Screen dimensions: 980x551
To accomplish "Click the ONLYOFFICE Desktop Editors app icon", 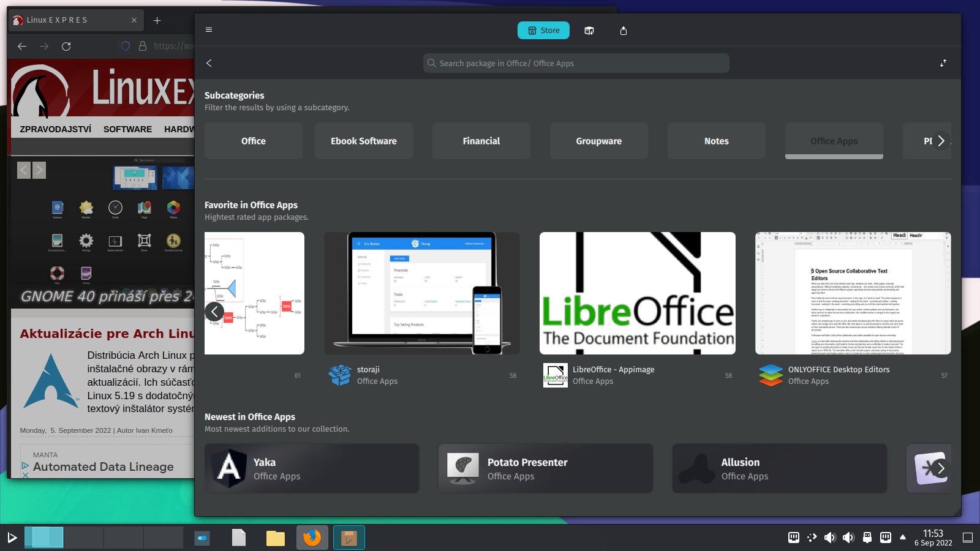I will [x=771, y=375].
